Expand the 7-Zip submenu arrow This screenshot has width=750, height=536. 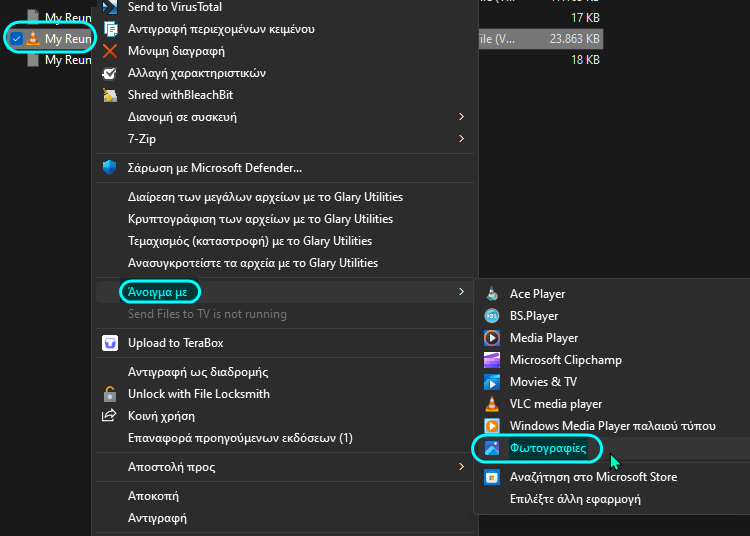coord(461,139)
